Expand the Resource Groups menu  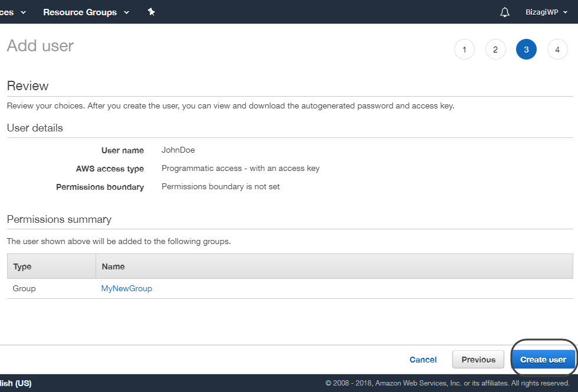pos(86,12)
